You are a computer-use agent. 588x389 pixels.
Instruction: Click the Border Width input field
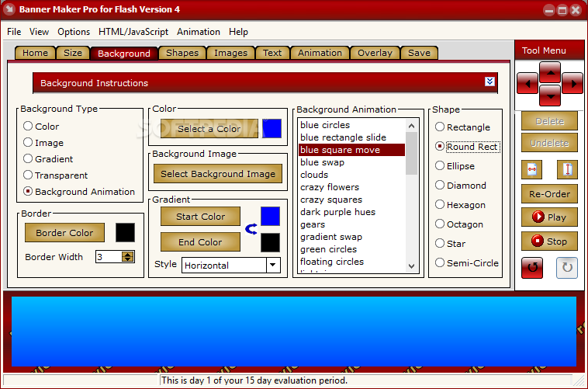tap(109, 257)
